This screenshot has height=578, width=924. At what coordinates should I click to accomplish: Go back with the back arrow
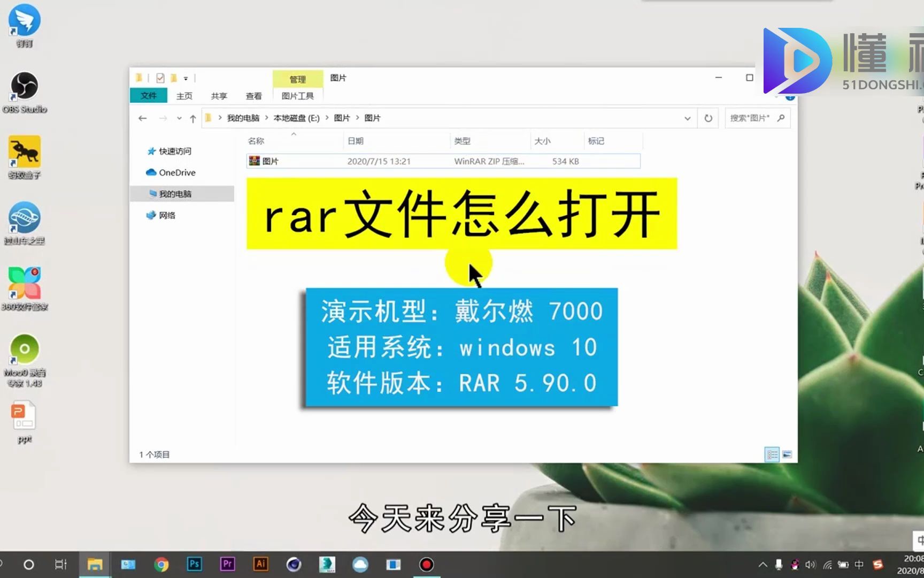[x=142, y=118]
